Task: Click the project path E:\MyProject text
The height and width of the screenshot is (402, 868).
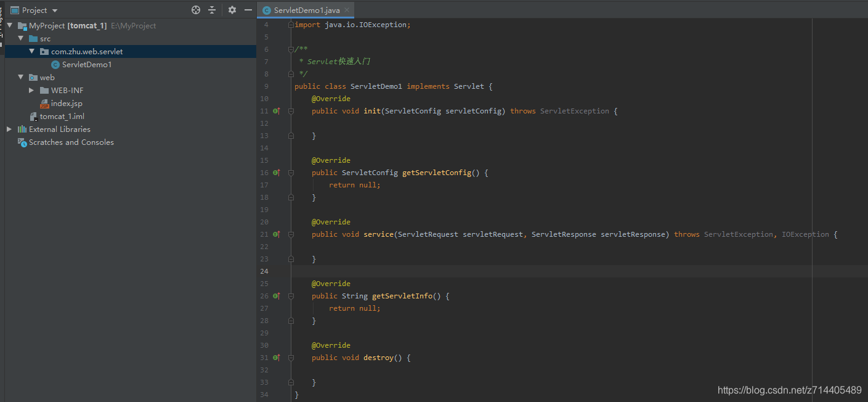Action: [x=134, y=26]
